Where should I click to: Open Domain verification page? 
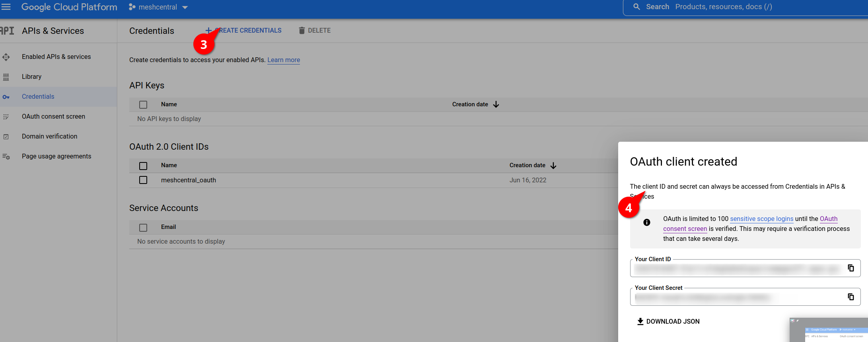49,136
